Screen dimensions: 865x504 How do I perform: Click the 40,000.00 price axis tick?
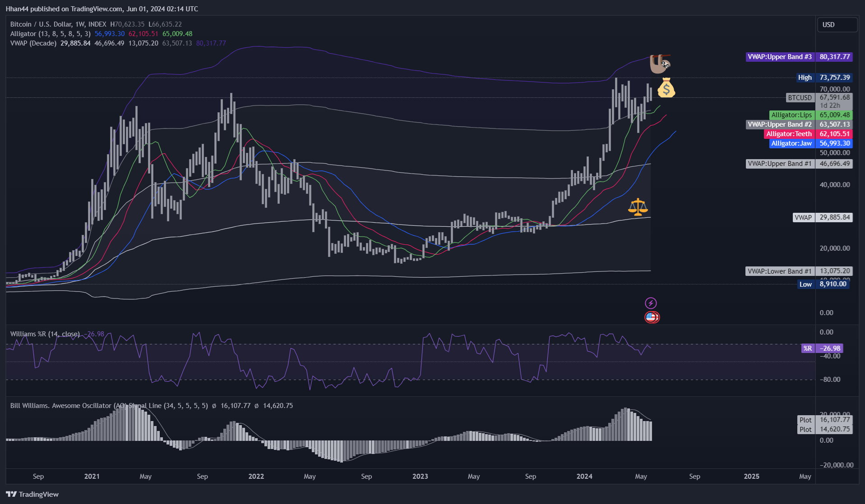835,185
